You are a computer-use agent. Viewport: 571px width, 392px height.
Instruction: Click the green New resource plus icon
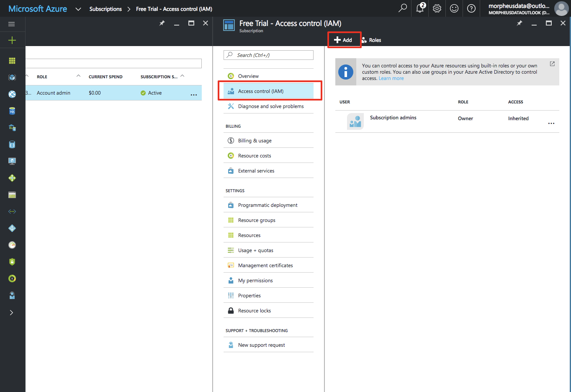12,40
